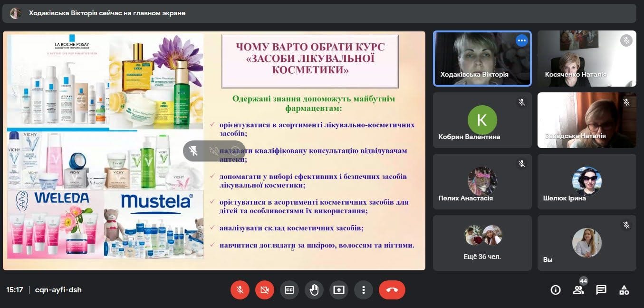Open the activities panel icon

[624, 289]
